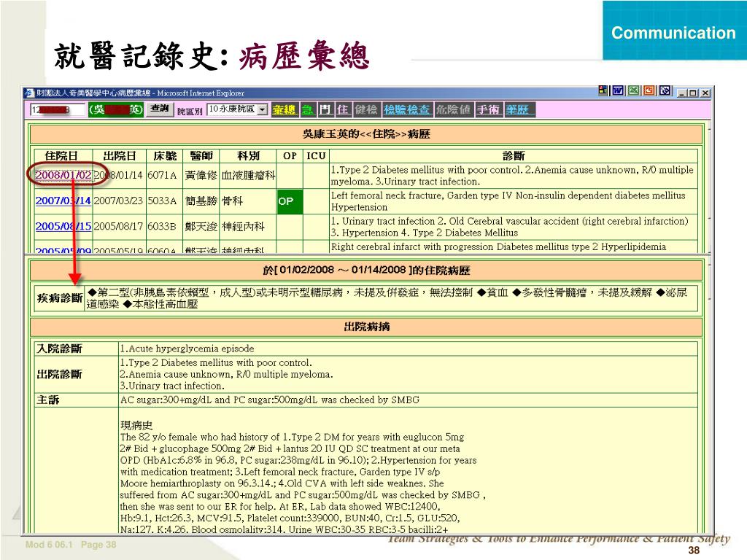Click the '1.Acute hyperglycemia episode' text
Screen dimensions: 747x560
(x=187, y=349)
